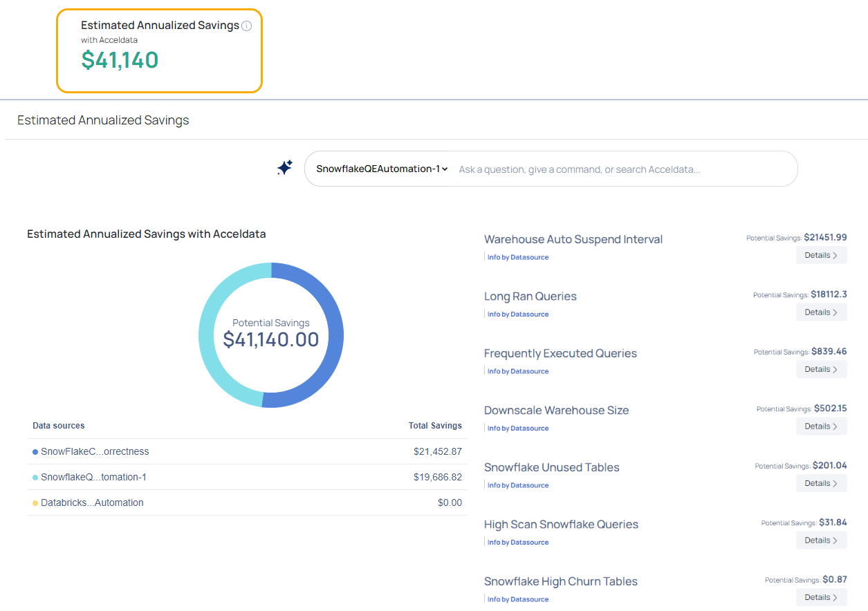The image size is (868, 611).
Task: Open Details for High Scan Snowflake Queries
Action: click(x=821, y=540)
